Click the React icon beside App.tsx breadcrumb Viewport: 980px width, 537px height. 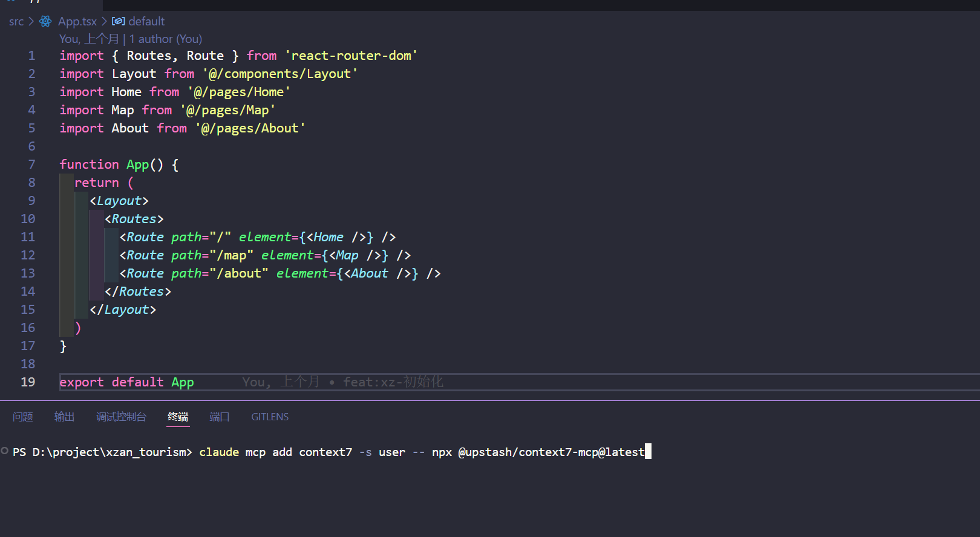[45, 22]
